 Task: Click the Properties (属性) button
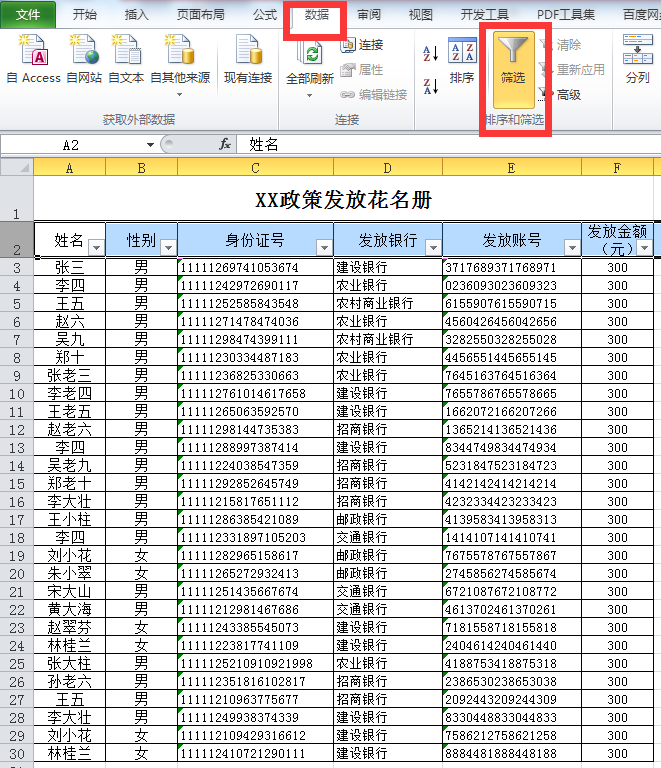[362, 70]
